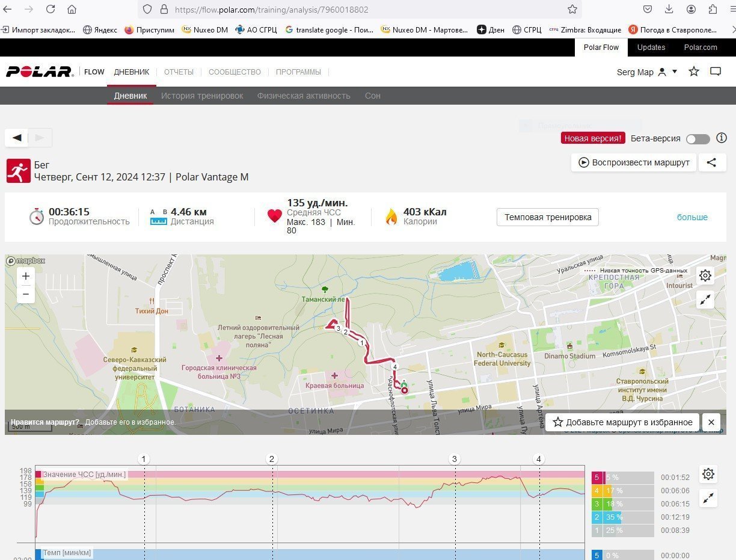Expand heart rate graph fullscreen

pos(708,498)
